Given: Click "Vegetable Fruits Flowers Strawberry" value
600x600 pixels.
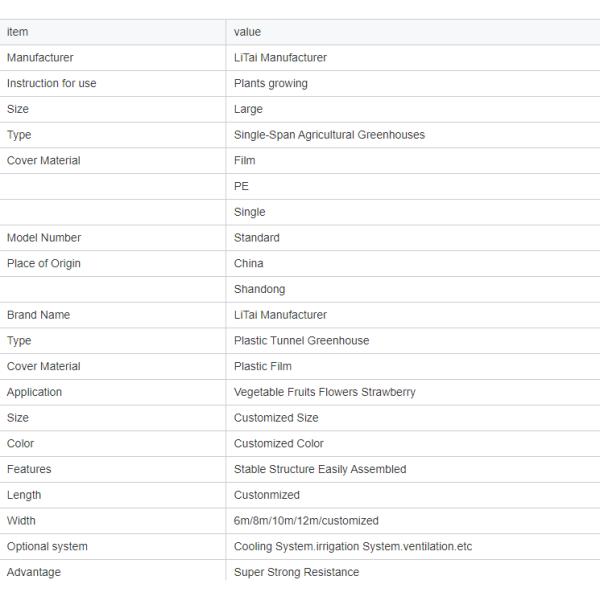Looking at the screenshot, I should (324, 392).
